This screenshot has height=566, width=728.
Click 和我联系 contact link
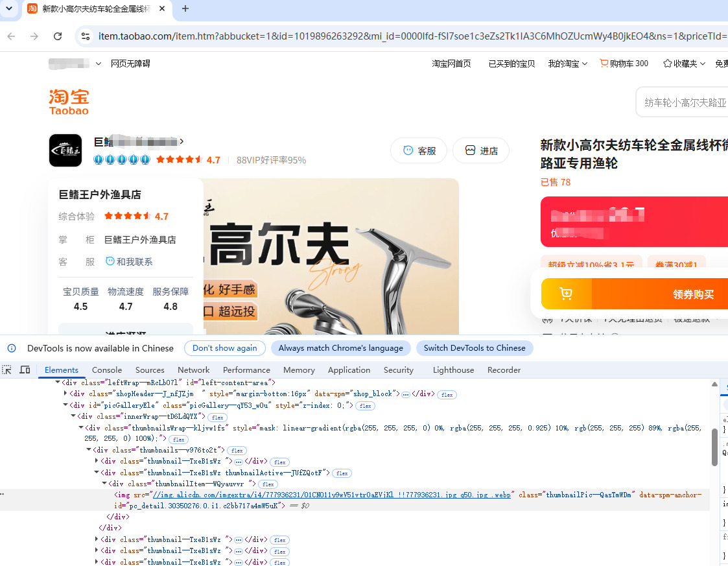129,261
